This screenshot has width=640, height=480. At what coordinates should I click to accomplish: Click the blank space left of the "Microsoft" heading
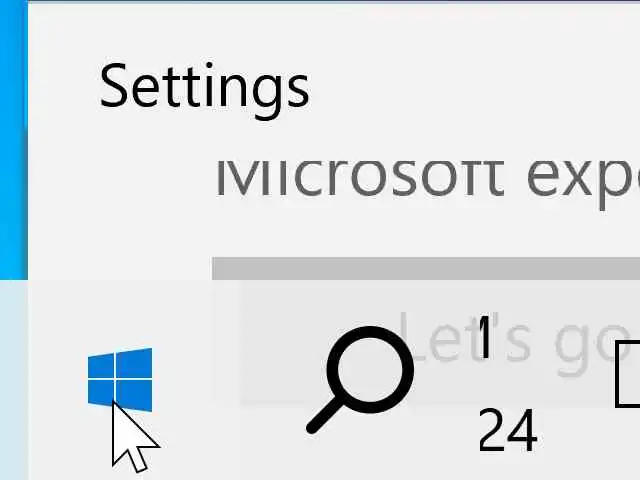point(122,178)
